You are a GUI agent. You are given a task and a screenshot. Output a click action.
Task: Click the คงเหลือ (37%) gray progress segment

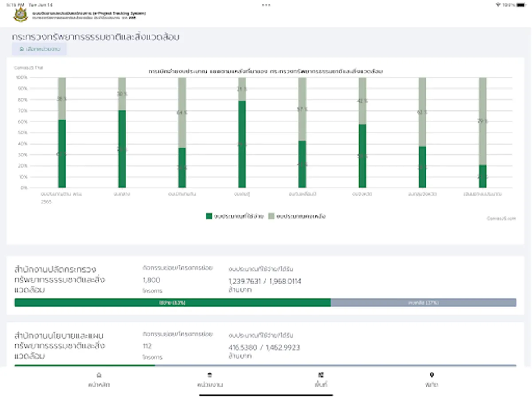coord(423,302)
